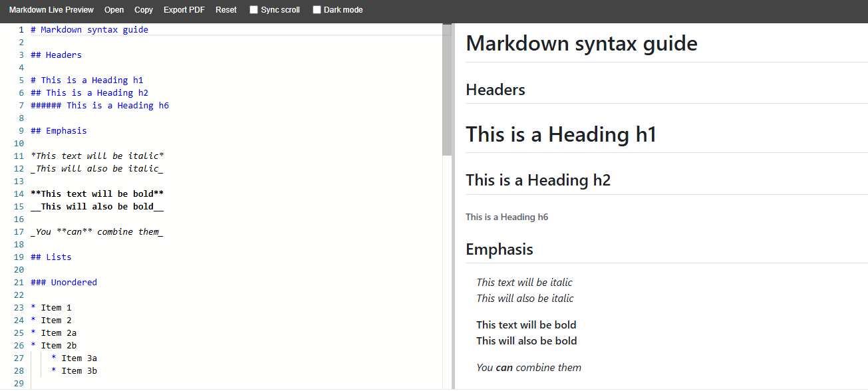Click line number 1 in the gutter
Image resolution: width=868 pixels, height=391 pixels.
pos(21,30)
